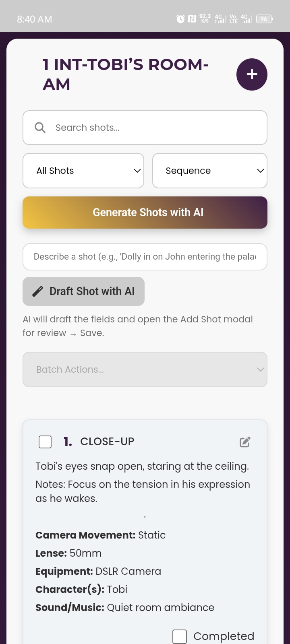This screenshot has width=290, height=644.
Task: Click the 4G signal icon
Action: [x=218, y=19]
